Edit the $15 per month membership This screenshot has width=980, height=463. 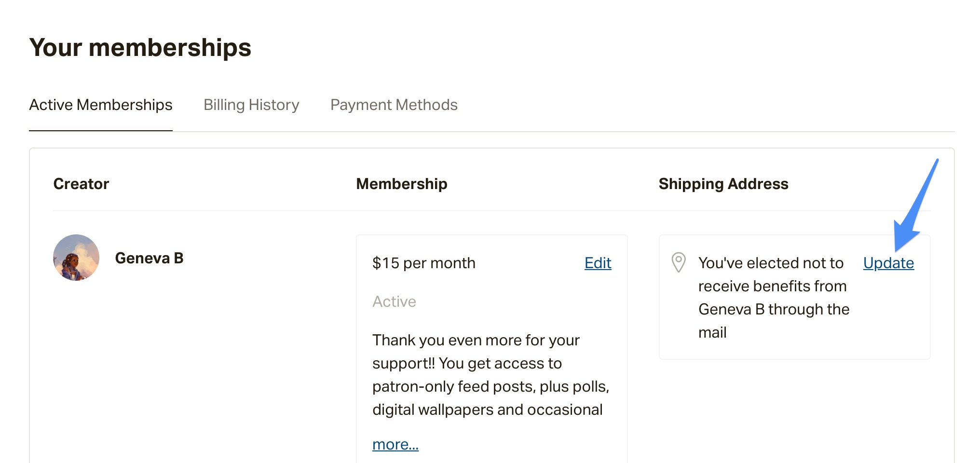pos(598,263)
